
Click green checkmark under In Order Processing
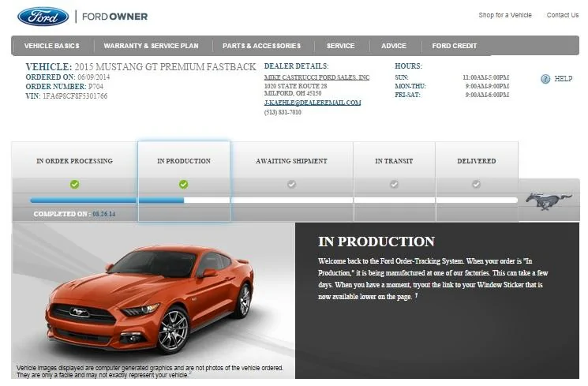75,184
